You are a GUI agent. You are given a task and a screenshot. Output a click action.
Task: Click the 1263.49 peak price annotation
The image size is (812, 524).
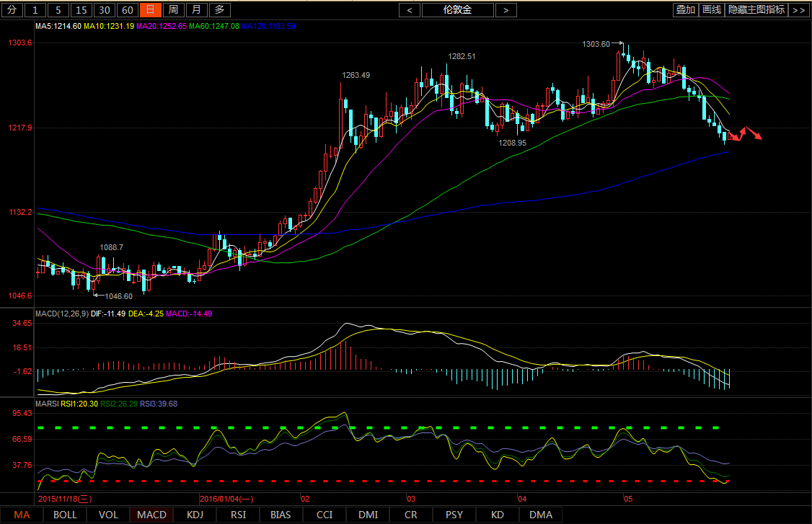(356, 75)
